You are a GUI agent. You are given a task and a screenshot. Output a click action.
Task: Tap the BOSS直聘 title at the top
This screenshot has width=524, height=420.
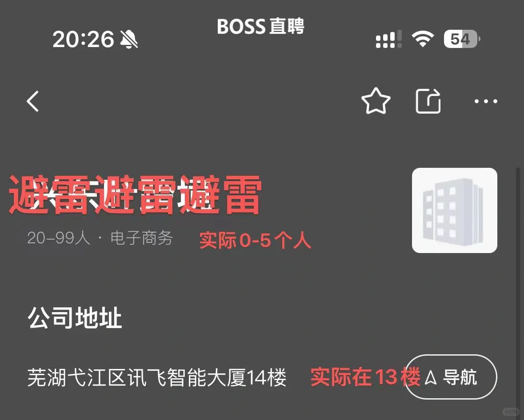(x=260, y=26)
